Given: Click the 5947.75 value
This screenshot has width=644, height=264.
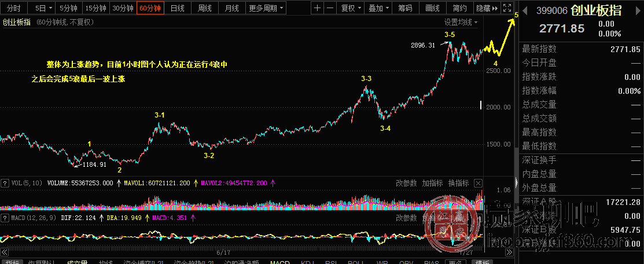Looking at the screenshot, I should tap(626, 230).
